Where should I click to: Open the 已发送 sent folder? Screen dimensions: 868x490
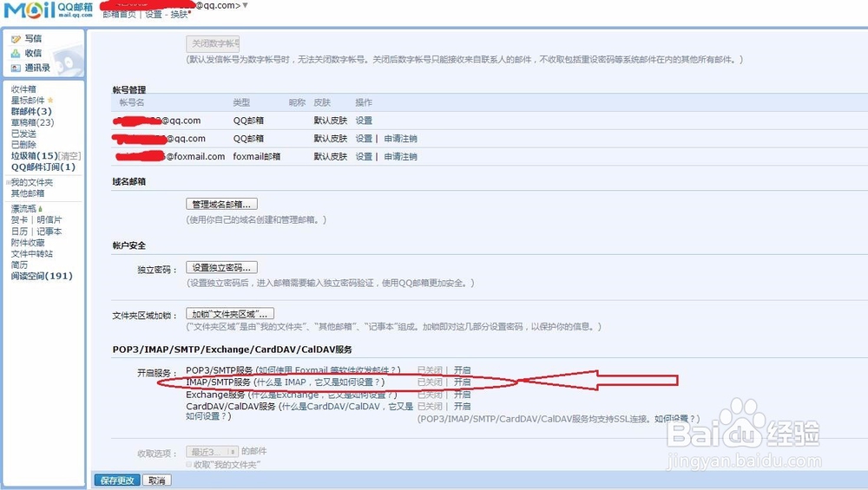point(23,134)
